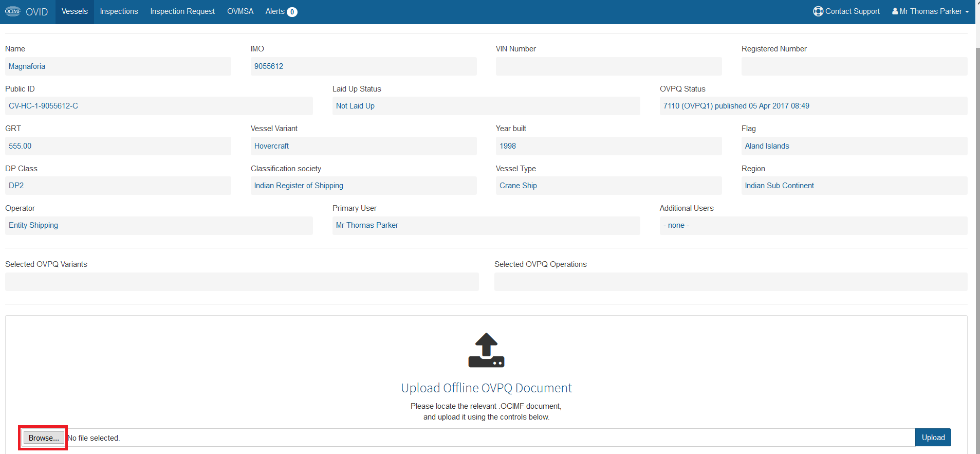Click the Browse... file button
Screen dimensions: 980x454
tap(44, 438)
